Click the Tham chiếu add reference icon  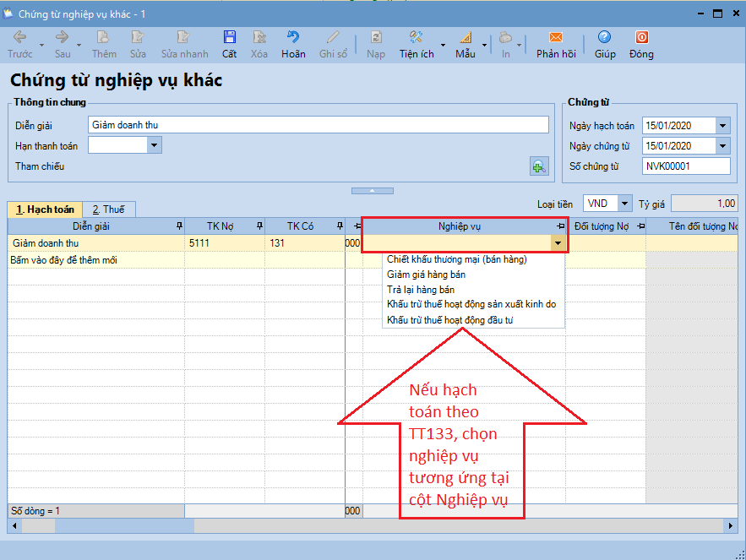point(539,166)
